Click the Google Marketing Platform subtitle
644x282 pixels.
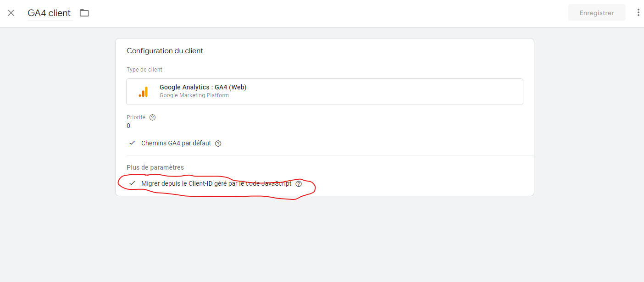[x=194, y=95]
